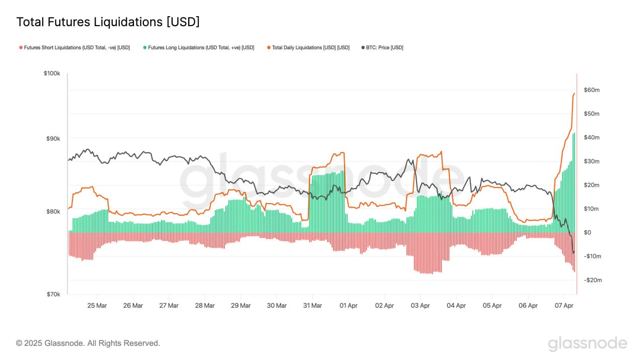Click the $70k label on the left price axis
The image size is (644, 362).
click(x=53, y=294)
